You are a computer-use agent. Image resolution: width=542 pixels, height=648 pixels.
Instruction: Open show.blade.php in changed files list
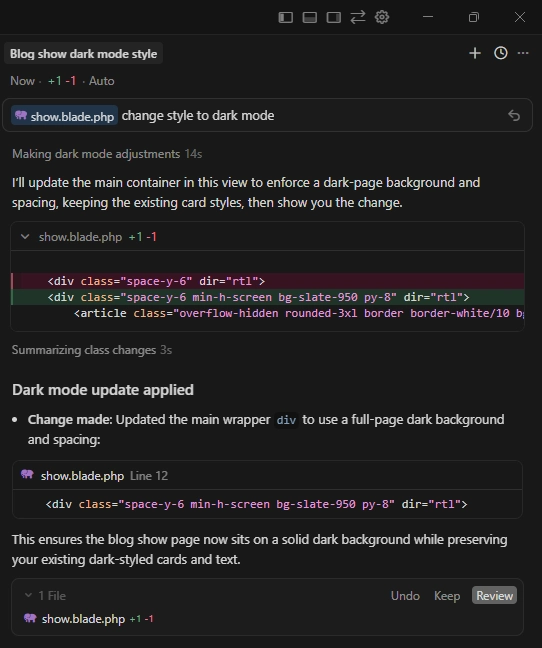click(x=83, y=619)
